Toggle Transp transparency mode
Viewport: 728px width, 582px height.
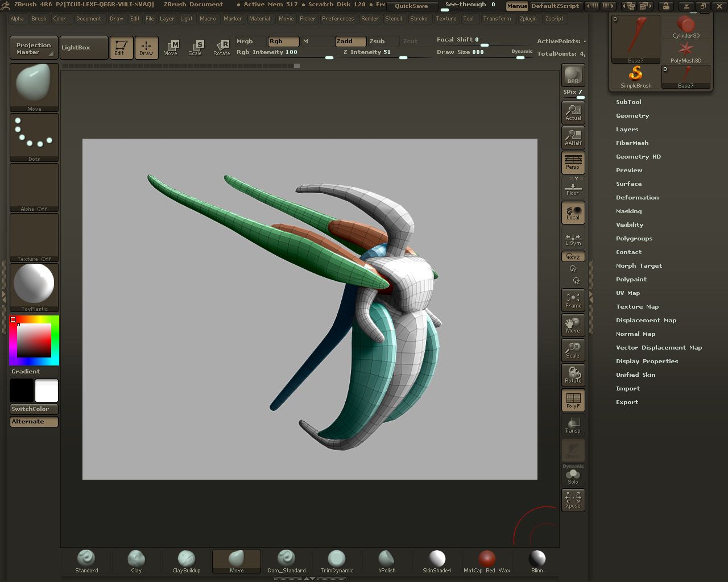point(573,425)
